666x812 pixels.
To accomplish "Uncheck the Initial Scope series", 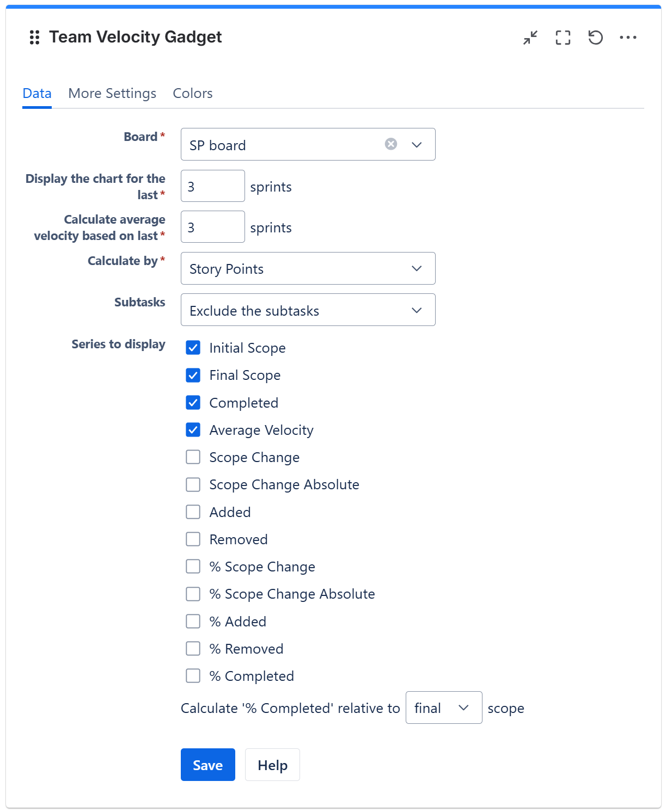I will coord(193,348).
